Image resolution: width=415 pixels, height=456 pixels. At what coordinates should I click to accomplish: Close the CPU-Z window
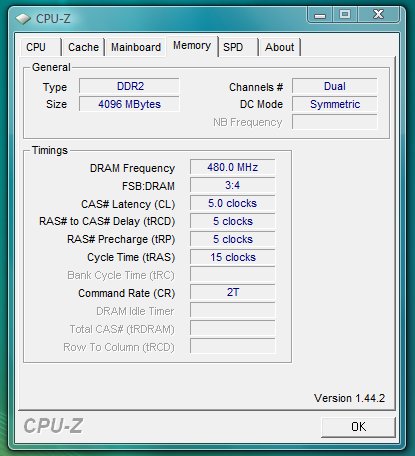point(378,15)
